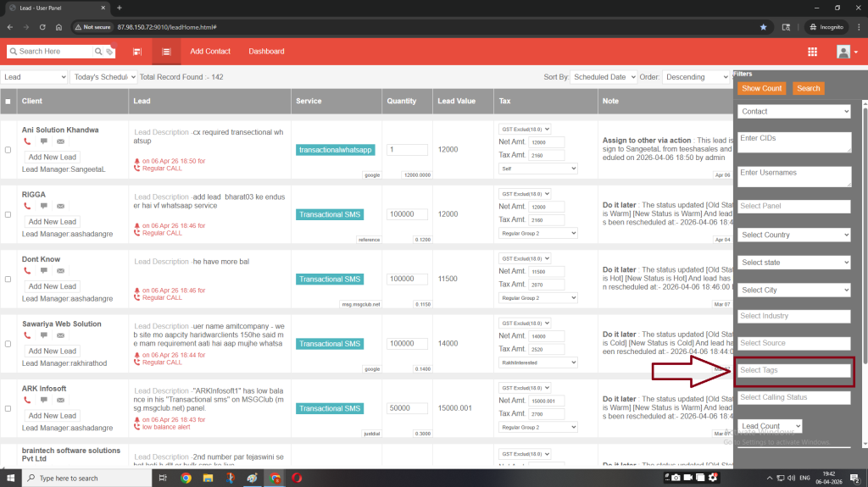Click phone call icon for Ani Solution Khandwa
The image size is (868, 487).
(x=27, y=141)
